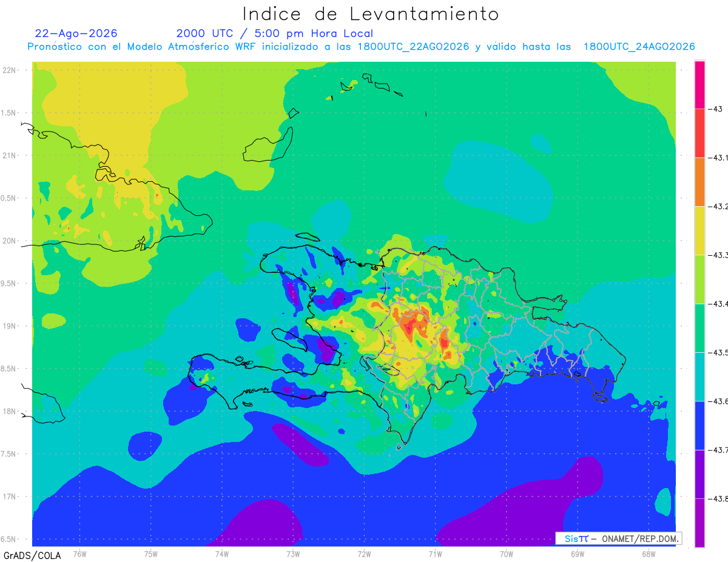Click the legend value "-43.7"

tap(718, 450)
